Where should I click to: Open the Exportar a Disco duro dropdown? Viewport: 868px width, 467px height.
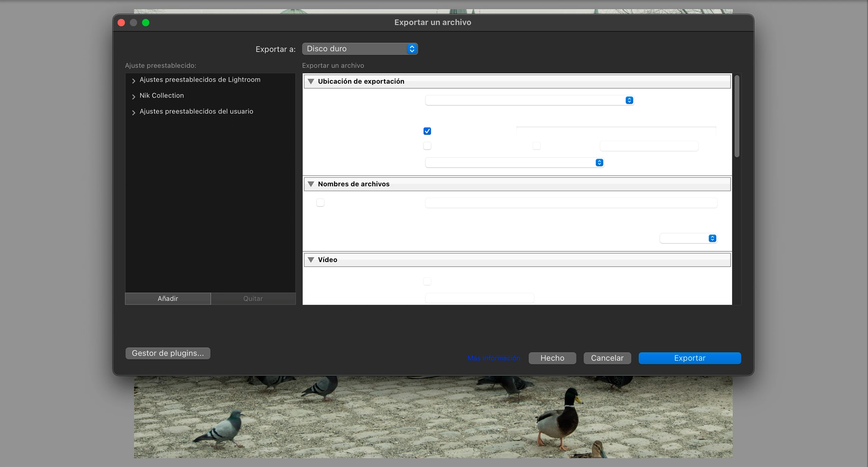(360, 49)
